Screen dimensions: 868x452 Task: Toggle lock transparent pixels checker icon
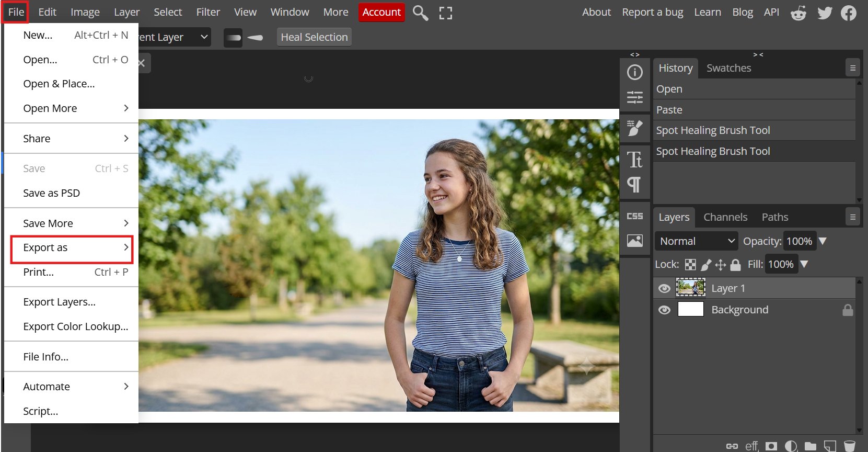click(x=690, y=265)
